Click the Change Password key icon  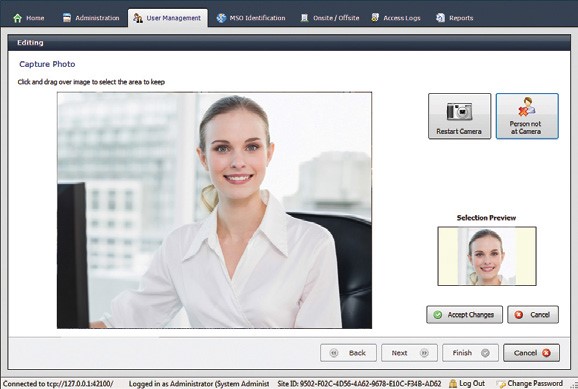[x=501, y=384]
